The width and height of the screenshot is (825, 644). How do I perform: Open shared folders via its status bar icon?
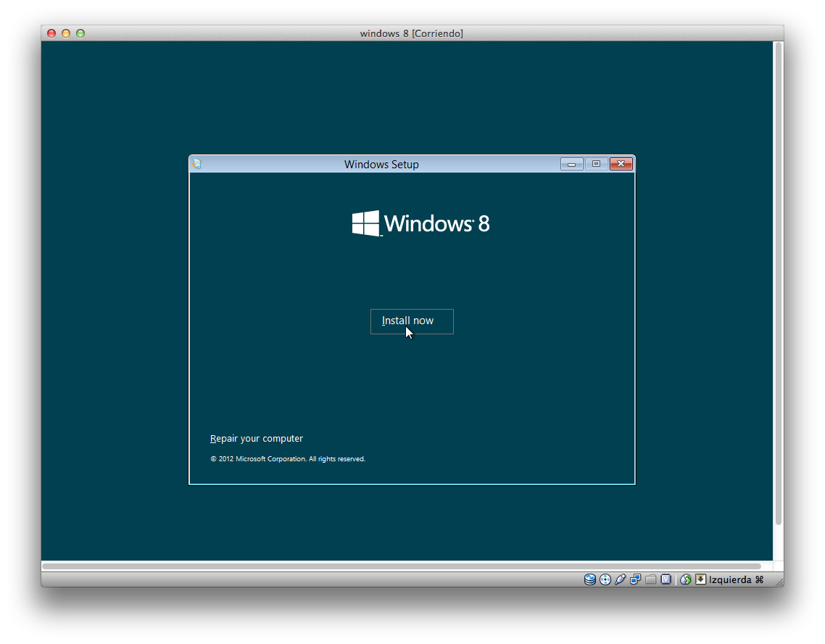pyautogui.click(x=651, y=579)
